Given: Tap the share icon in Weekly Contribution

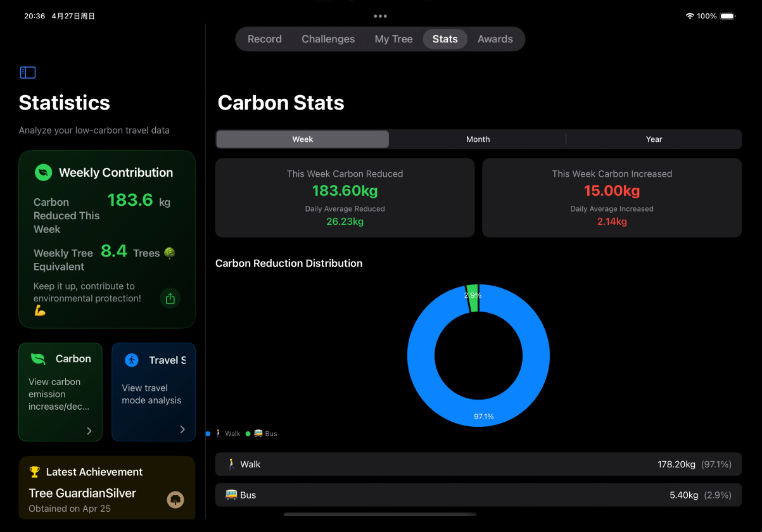Looking at the screenshot, I should click(x=170, y=298).
